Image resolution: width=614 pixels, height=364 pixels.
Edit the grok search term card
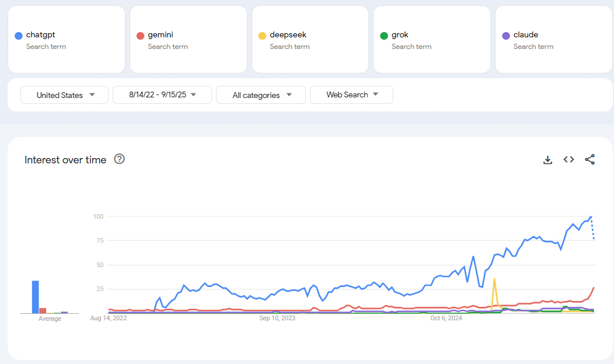click(x=432, y=39)
